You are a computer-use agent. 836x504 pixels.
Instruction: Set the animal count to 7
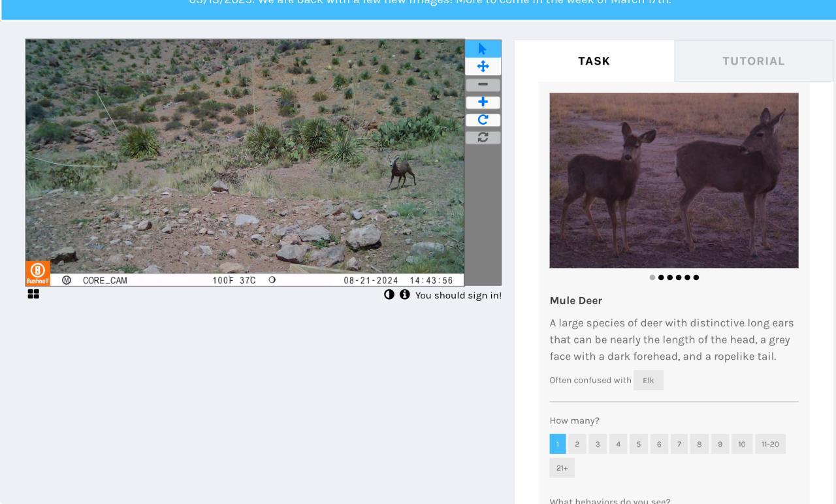(679, 444)
